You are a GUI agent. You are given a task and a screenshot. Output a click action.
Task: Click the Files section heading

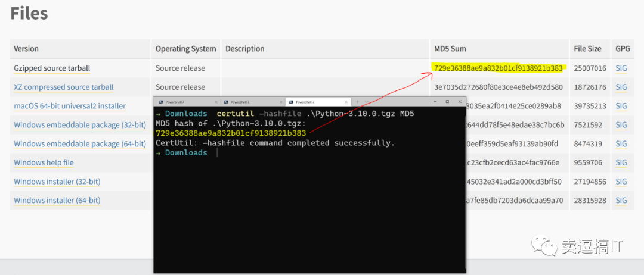29,13
